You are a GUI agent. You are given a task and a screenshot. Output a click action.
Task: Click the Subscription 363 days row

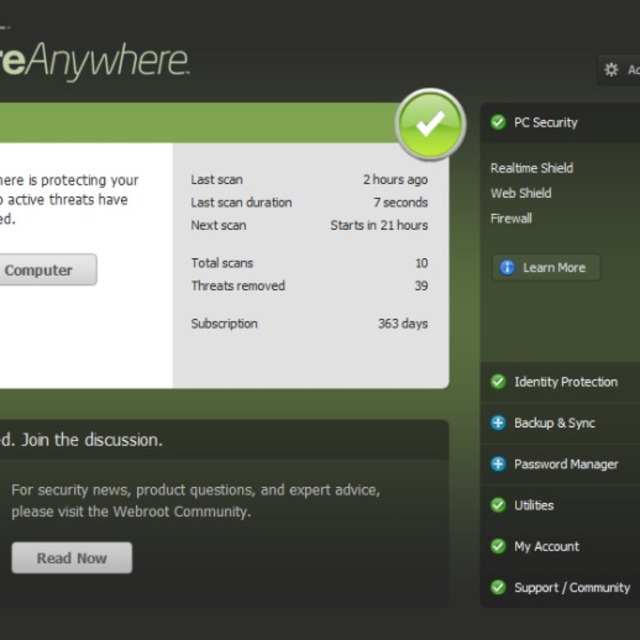pyautogui.click(x=309, y=324)
